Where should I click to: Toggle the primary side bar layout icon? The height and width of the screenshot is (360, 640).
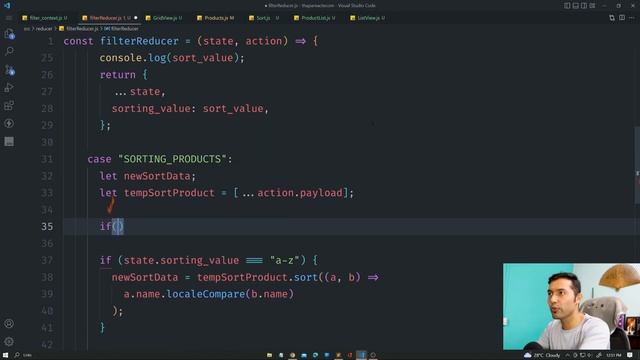click(567, 6)
